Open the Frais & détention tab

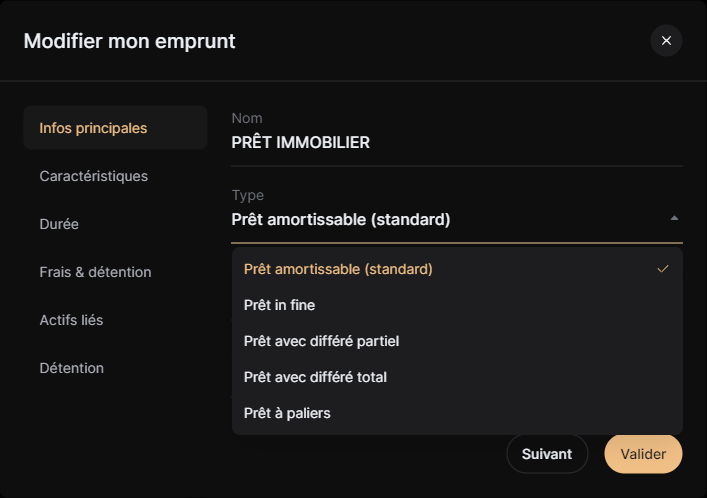[95, 272]
